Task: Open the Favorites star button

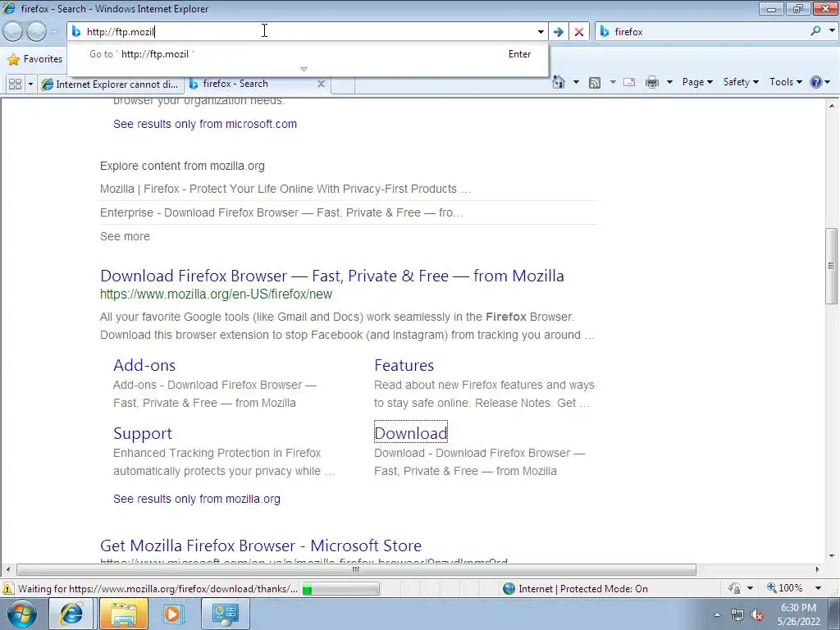Action: pyautogui.click(x=35, y=59)
